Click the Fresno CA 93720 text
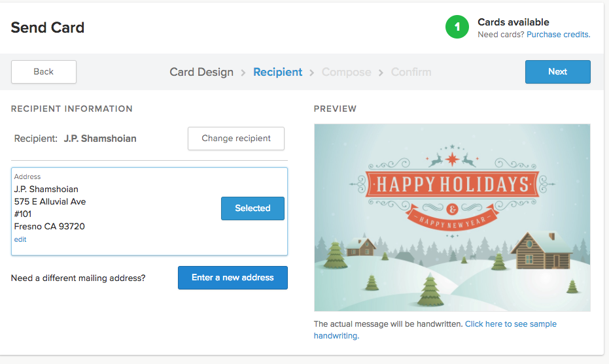 point(49,227)
